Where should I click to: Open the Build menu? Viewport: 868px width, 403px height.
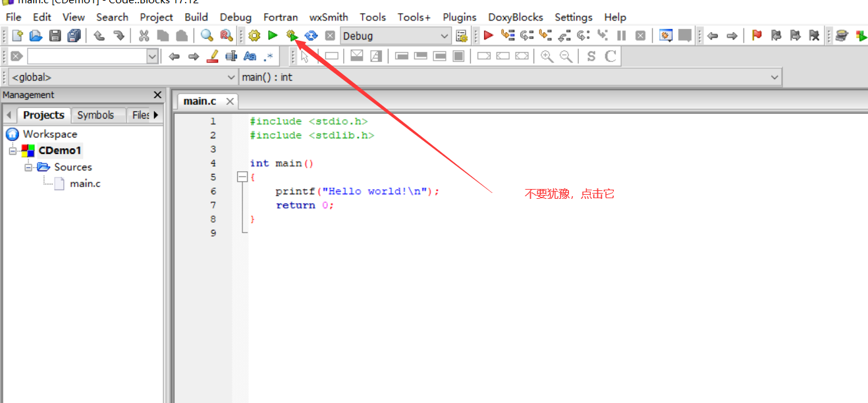pyautogui.click(x=196, y=17)
